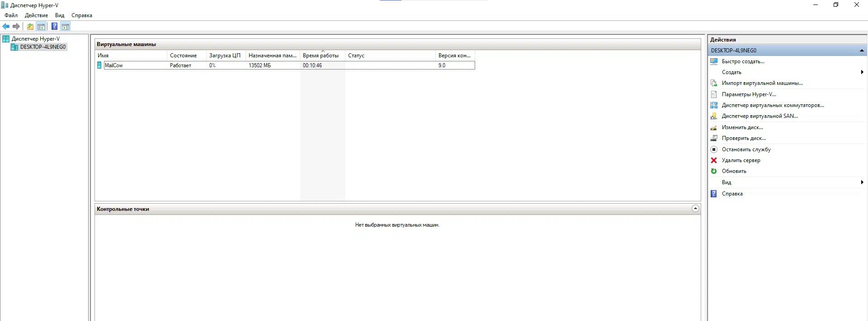Click Справка action in Actions pane
This screenshot has width=868, height=321.
pos(732,194)
